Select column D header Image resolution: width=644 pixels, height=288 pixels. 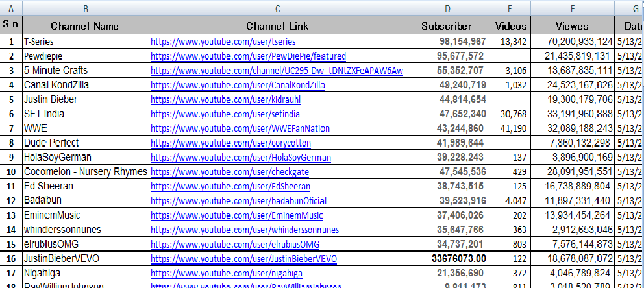point(447,8)
